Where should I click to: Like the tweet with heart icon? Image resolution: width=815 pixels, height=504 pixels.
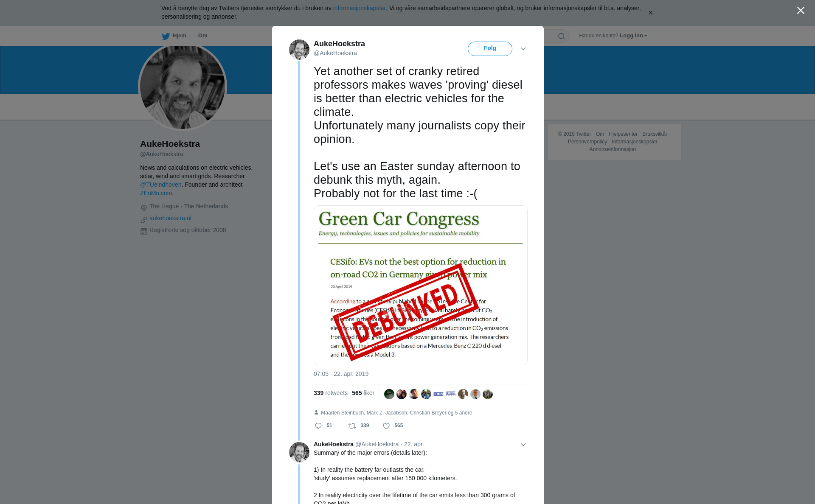pos(386,426)
